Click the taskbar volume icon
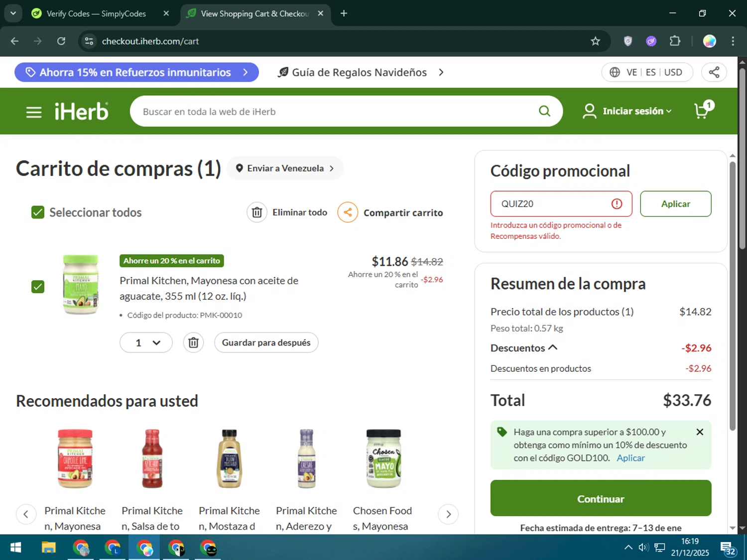Image resolution: width=747 pixels, height=560 pixels. 643,548
